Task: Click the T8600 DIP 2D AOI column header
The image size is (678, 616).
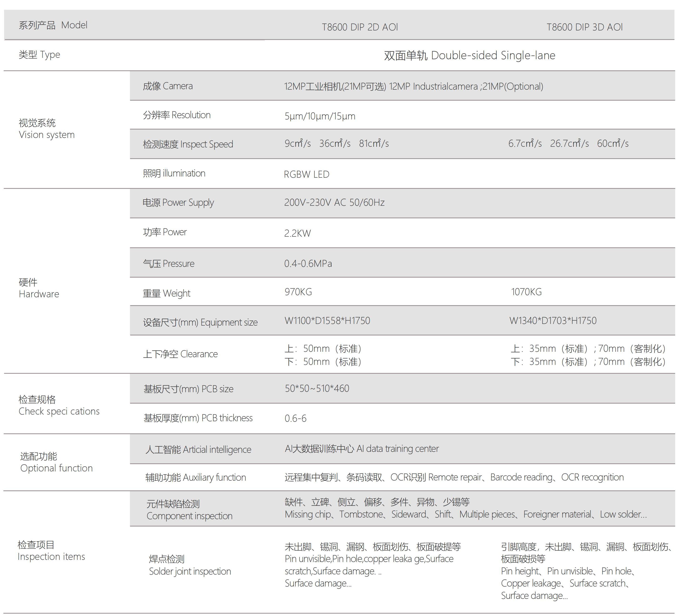Action: (359, 27)
